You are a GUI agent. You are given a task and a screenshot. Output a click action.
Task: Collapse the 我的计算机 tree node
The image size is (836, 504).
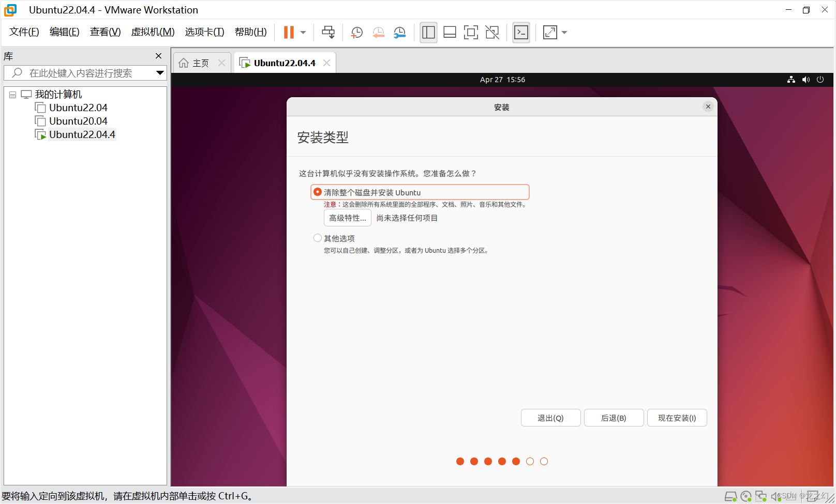point(12,95)
